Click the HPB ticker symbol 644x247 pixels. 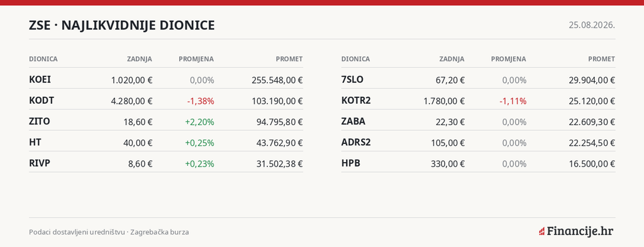pyautogui.click(x=351, y=163)
